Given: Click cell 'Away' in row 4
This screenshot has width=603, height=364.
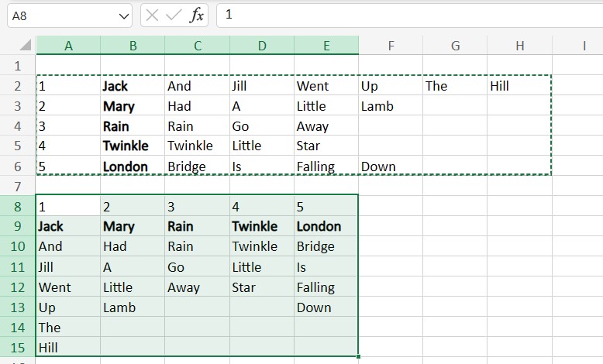Looking at the screenshot, I should click(x=326, y=126).
